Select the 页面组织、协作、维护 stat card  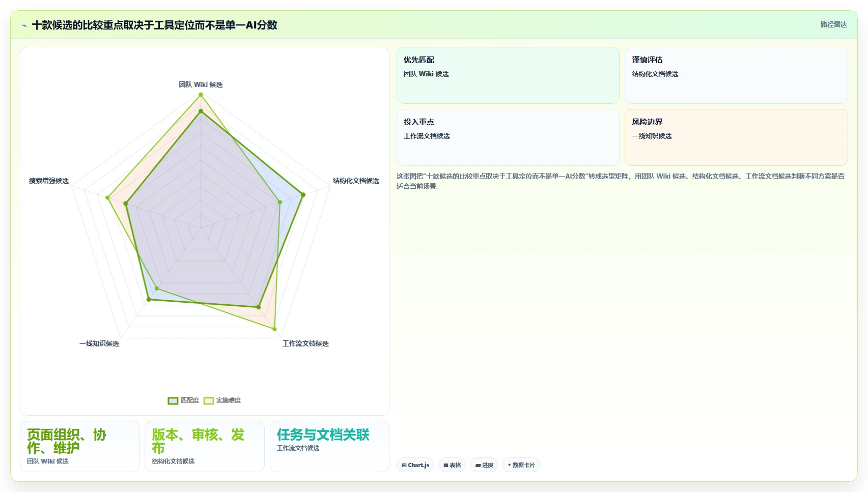click(x=79, y=446)
